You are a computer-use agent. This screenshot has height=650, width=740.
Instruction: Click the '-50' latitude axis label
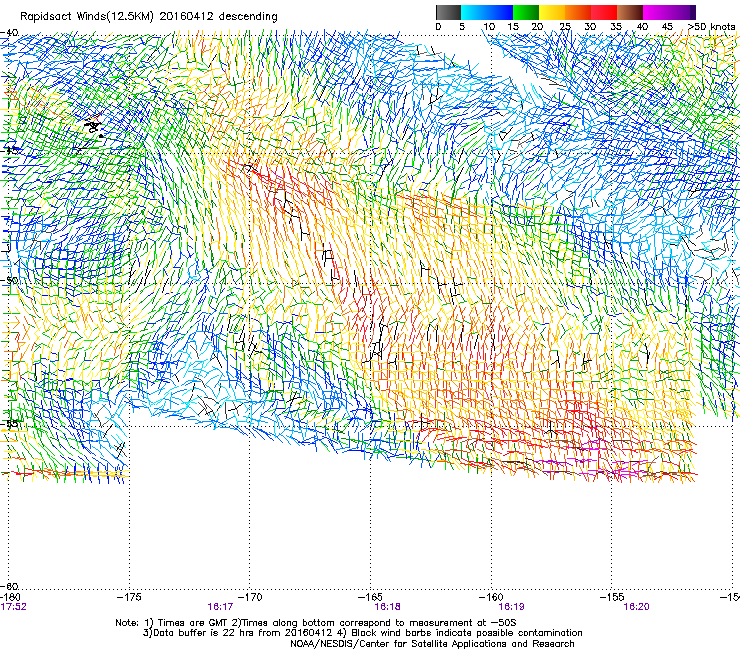click(9, 280)
